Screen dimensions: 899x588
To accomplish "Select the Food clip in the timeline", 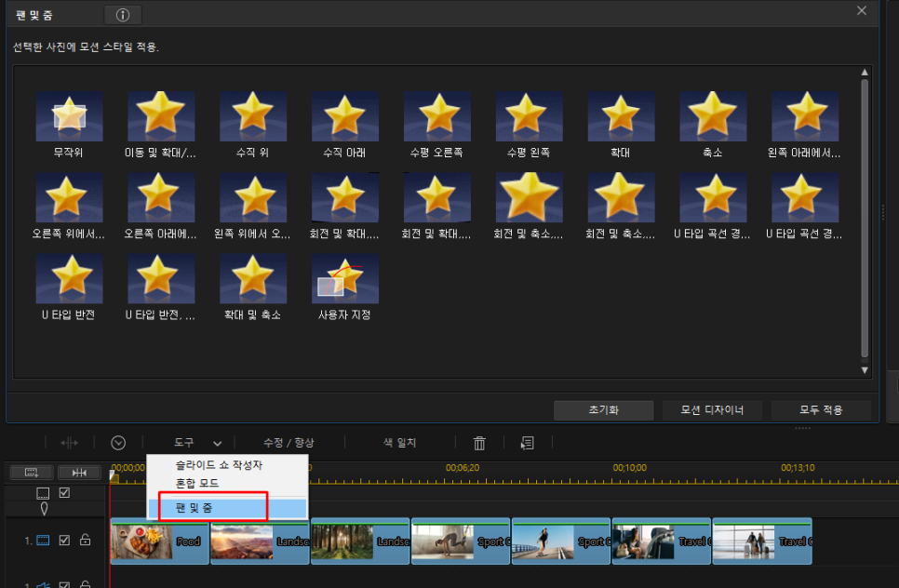I will [159, 541].
